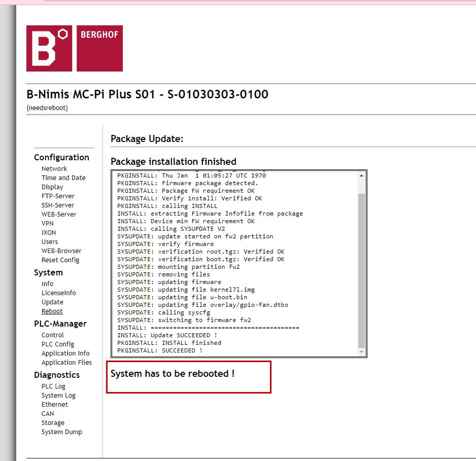Go to the Update page
The image size is (476, 461).
(x=52, y=302)
